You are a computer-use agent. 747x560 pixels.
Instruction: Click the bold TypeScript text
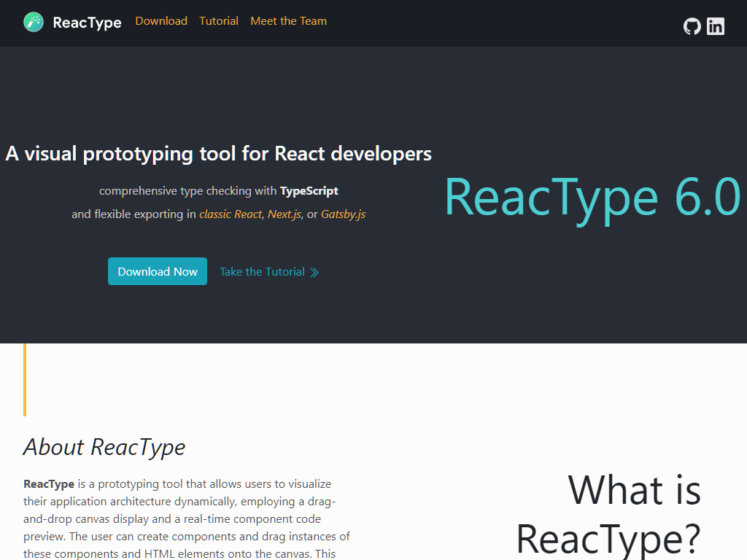[309, 191]
